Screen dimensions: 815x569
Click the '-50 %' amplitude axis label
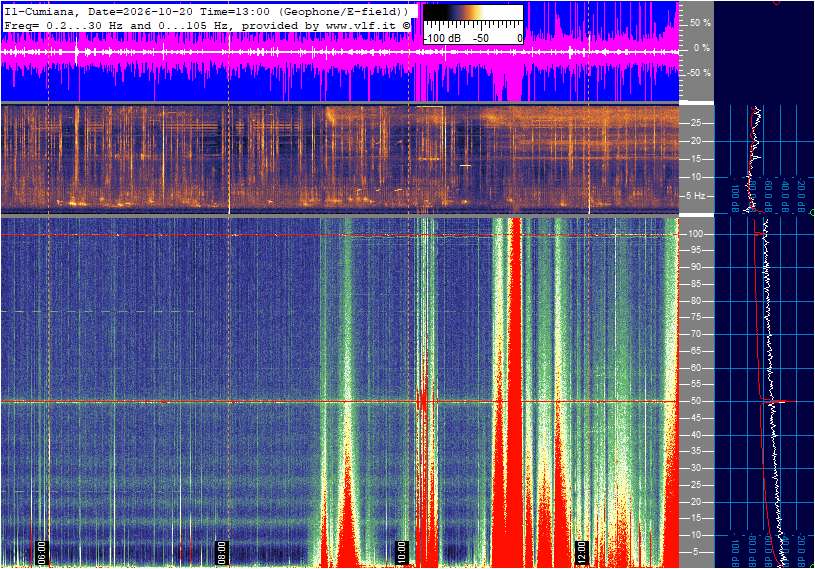699,73
